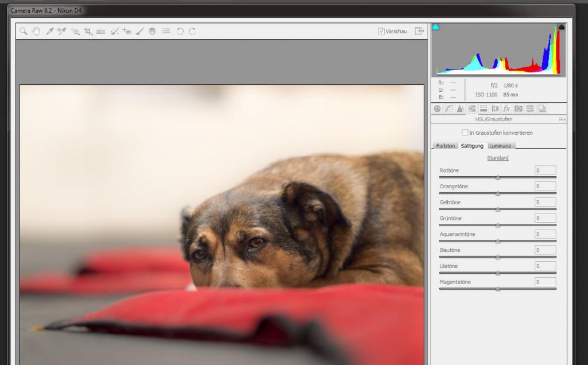This screenshot has width=588, height=365.
Task: Activate the Red Eye Removal tool
Action: [127, 32]
